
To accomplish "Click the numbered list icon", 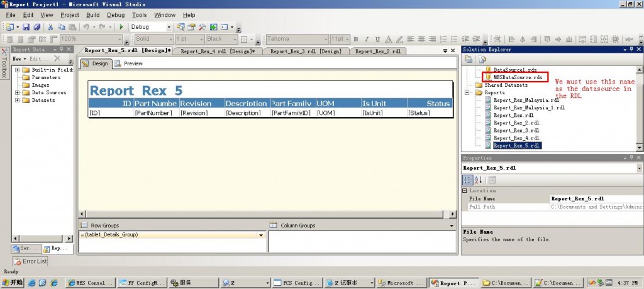I will pos(443,40).
